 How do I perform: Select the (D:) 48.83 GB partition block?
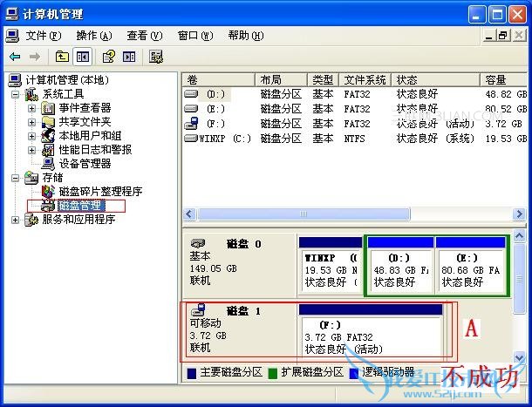click(400, 266)
